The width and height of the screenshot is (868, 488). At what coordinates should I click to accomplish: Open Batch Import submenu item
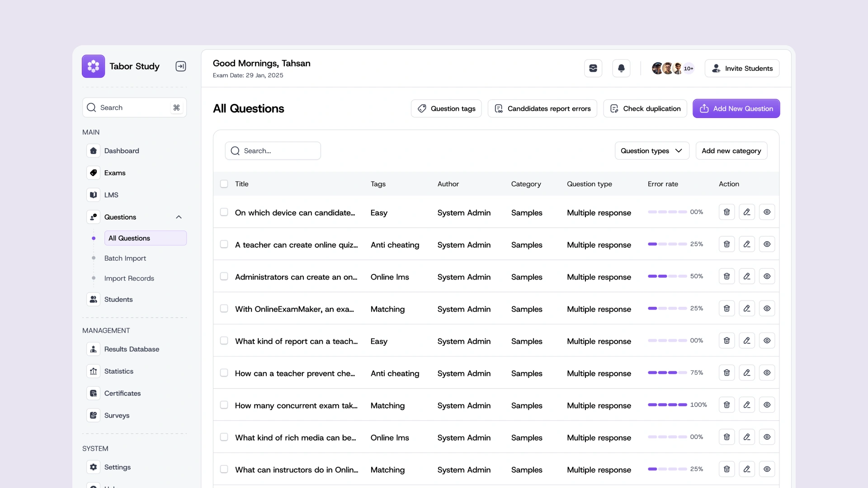point(125,258)
